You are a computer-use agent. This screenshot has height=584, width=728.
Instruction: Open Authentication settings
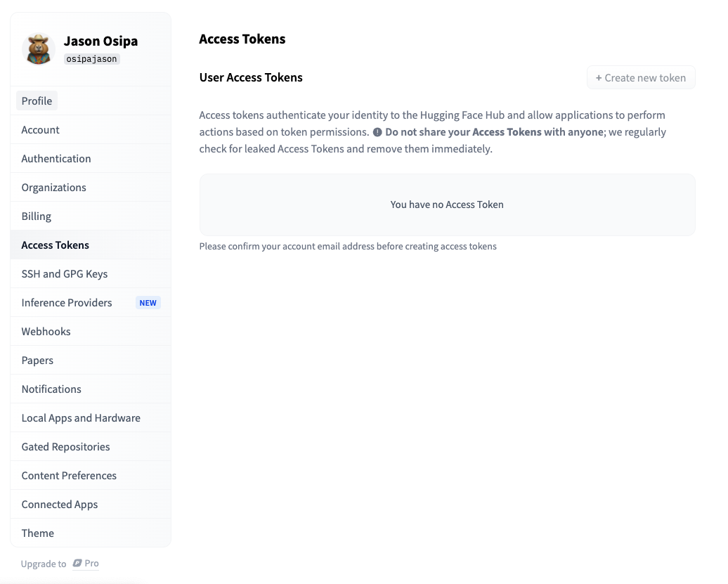(x=91, y=158)
